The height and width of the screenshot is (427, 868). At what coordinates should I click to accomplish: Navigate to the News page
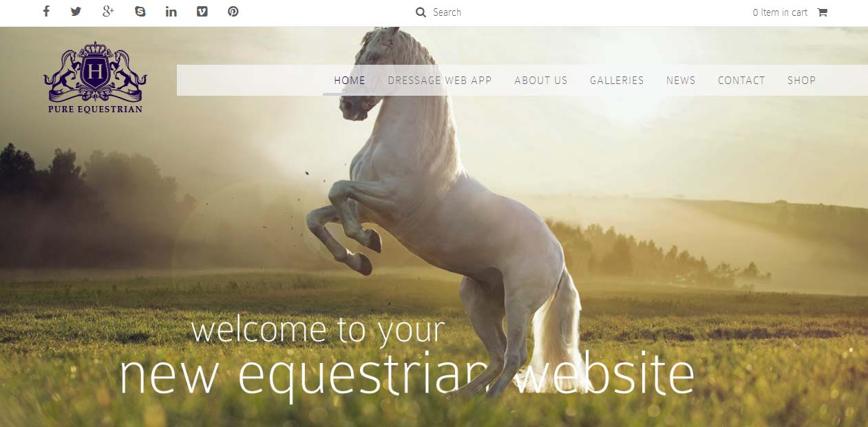pos(681,81)
